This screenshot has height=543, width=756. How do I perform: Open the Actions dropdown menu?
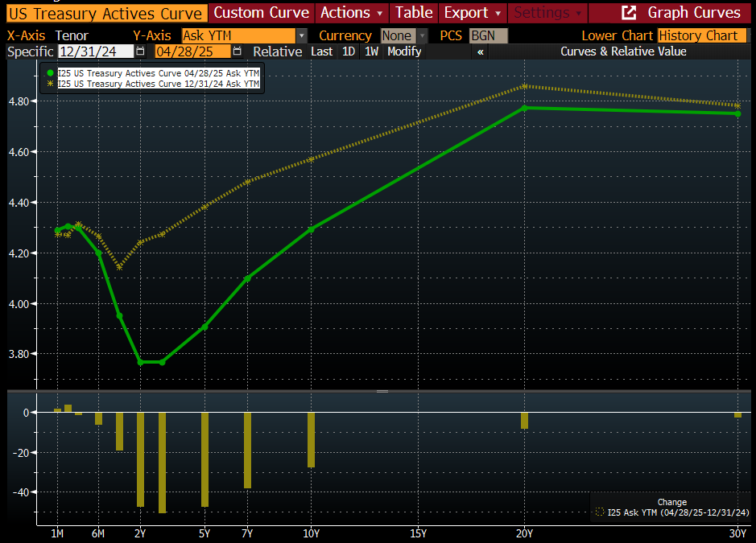pos(351,13)
